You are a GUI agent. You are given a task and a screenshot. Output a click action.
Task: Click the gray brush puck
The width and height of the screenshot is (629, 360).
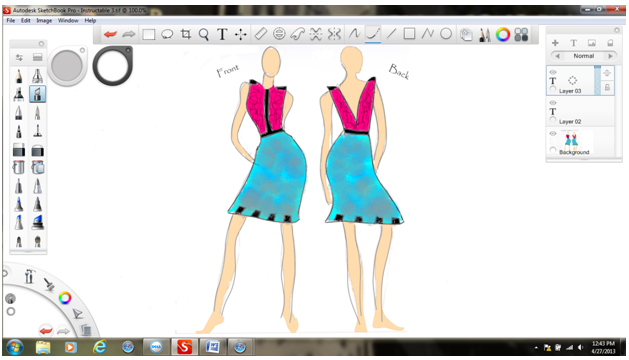[67, 65]
